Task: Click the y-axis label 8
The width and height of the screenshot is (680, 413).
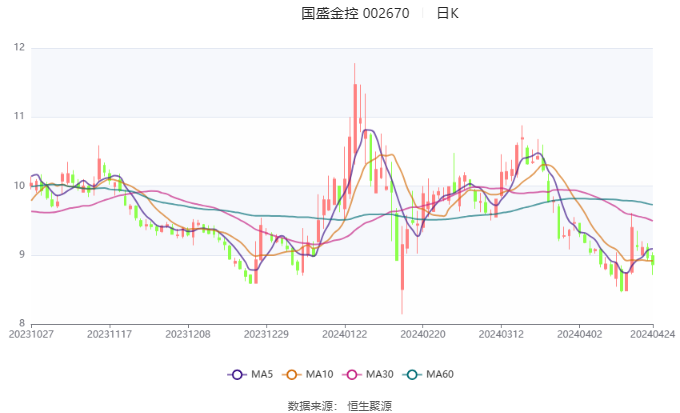Action: click(x=22, y=323)
